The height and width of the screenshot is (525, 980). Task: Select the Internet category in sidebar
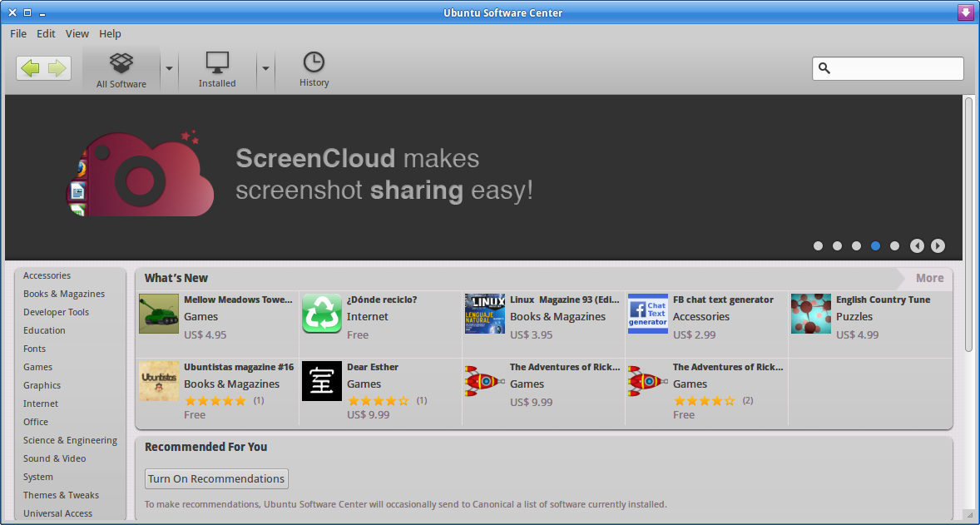41,404
